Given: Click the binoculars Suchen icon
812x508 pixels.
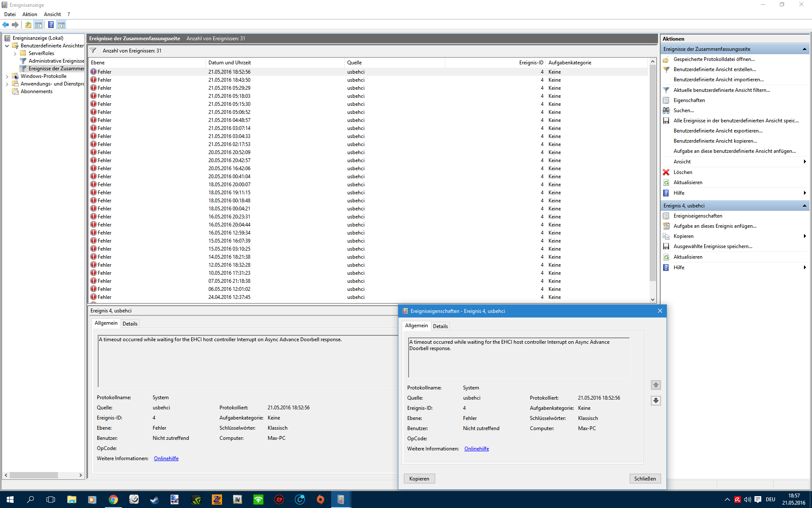Looking at the screenshot, I should point(666,110).
